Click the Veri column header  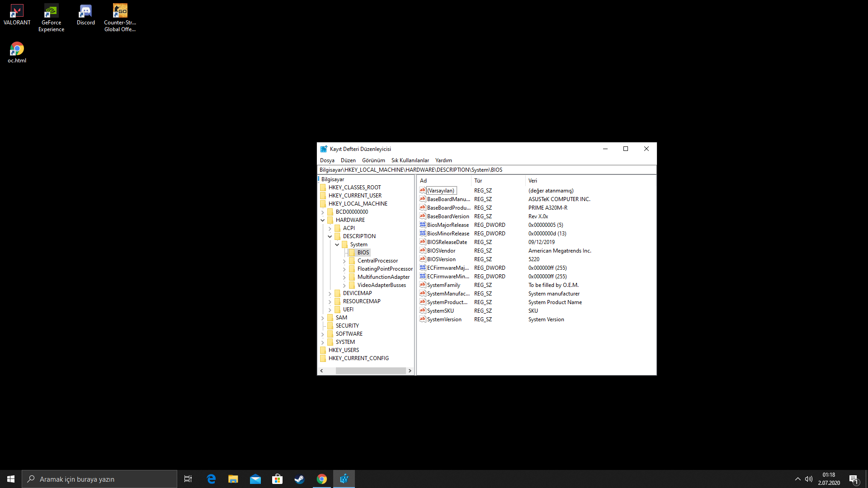(533, 181)
